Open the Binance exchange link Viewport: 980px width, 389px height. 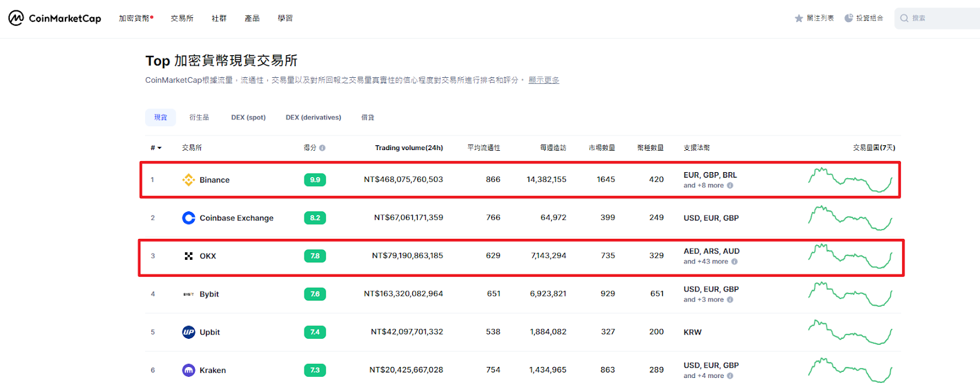[x=214, y=180]
